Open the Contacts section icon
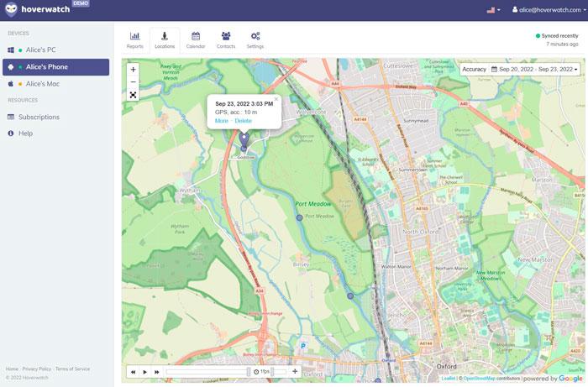 (226, 39)
